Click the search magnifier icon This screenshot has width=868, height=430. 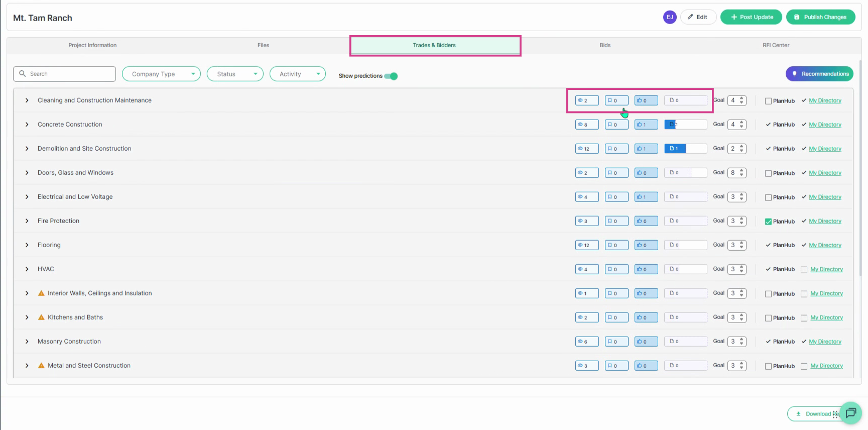(x=22, y=73)
